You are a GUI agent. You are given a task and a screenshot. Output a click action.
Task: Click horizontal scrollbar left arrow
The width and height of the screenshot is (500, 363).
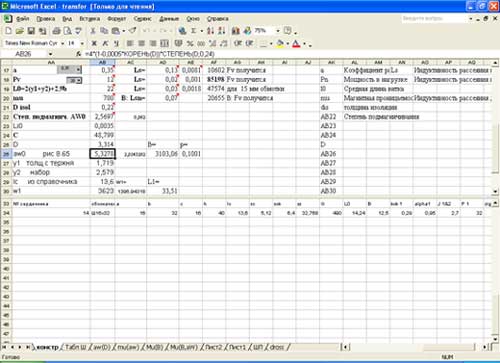pyautogui.click(x=346, y=347)
